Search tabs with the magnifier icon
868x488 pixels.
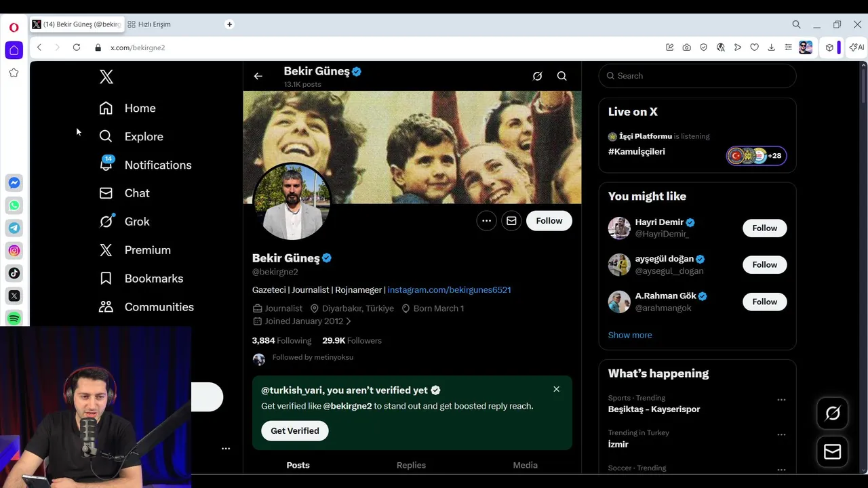pos(796,24)
